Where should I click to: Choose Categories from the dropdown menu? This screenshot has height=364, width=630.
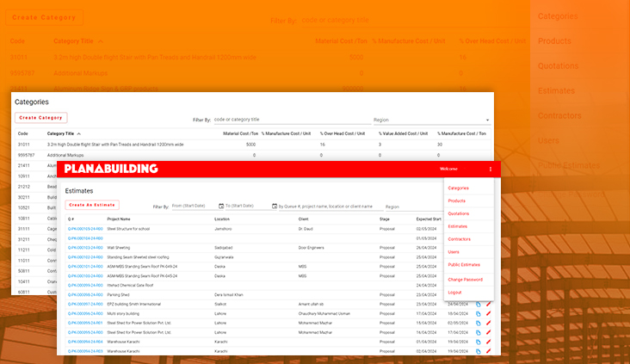[x=459, y=188]
